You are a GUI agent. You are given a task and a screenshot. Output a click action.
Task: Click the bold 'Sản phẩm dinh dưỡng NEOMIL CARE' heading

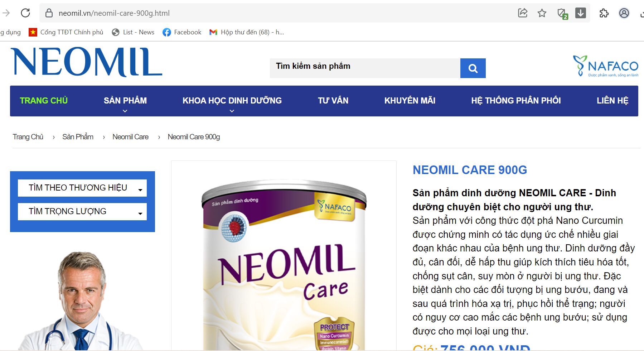tap(514, 200)
